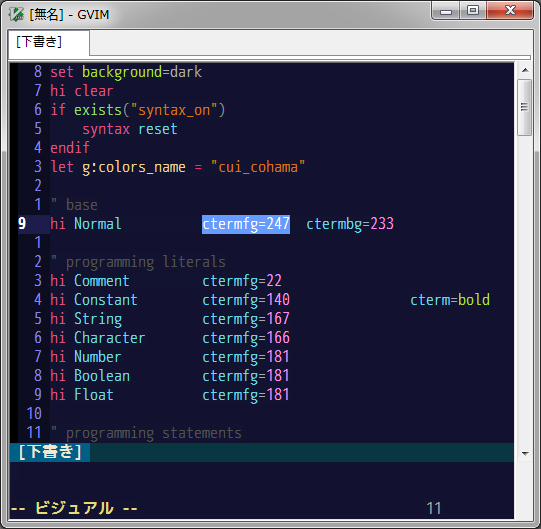
Task: Click the "syntax_on" string
Action: coord(174,110)
